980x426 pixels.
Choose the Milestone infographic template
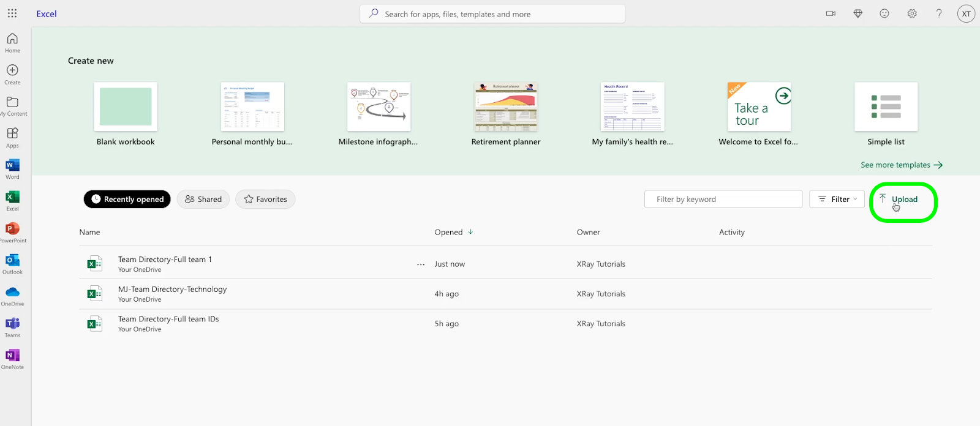pos(379,114)
